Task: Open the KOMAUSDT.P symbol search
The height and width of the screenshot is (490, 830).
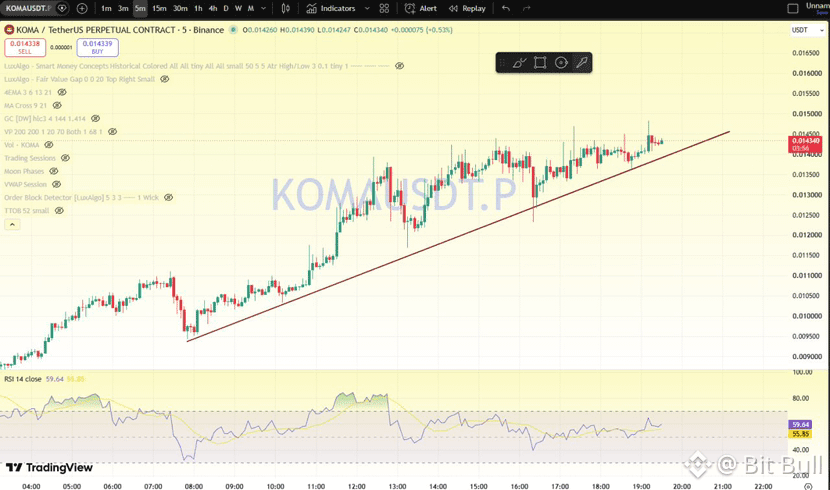Action: click(x=29, y=8)
